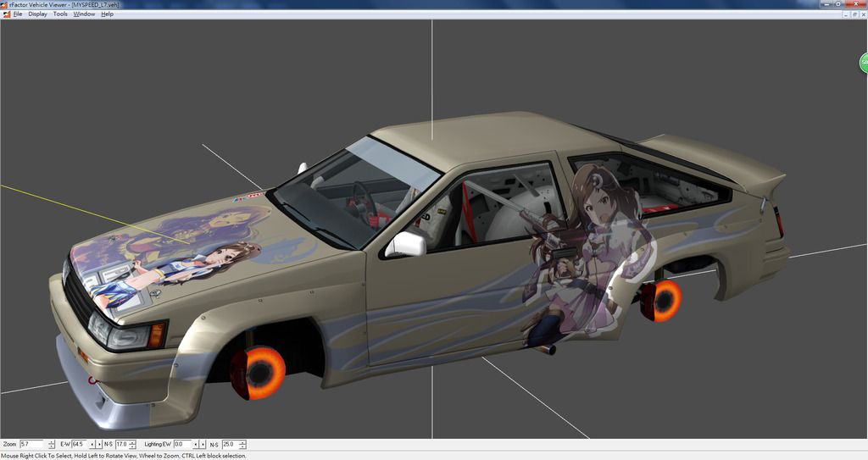Decrease Lighting N-S with the down arrow
This screenshot has width=868, height=460.
click(x=242, y=446)
